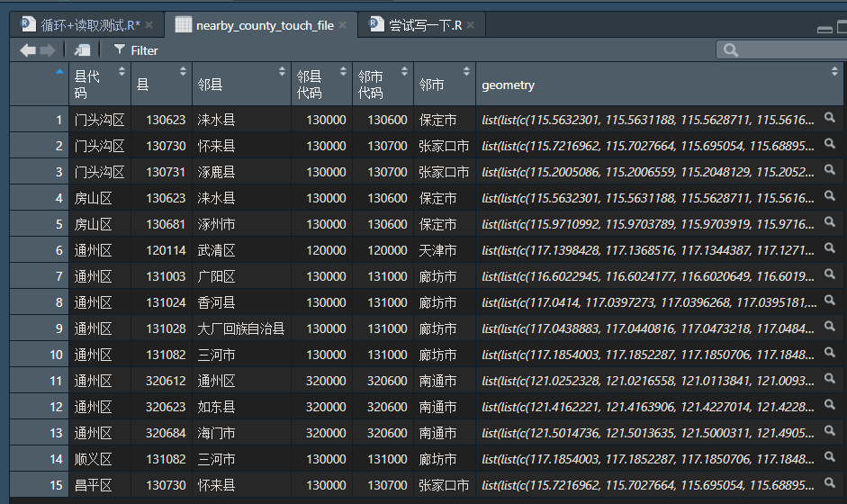Select 涞水县 cell in row 1
Image resolution: width=847 pixels, height=504 pixels.
(x=242, y=120)
